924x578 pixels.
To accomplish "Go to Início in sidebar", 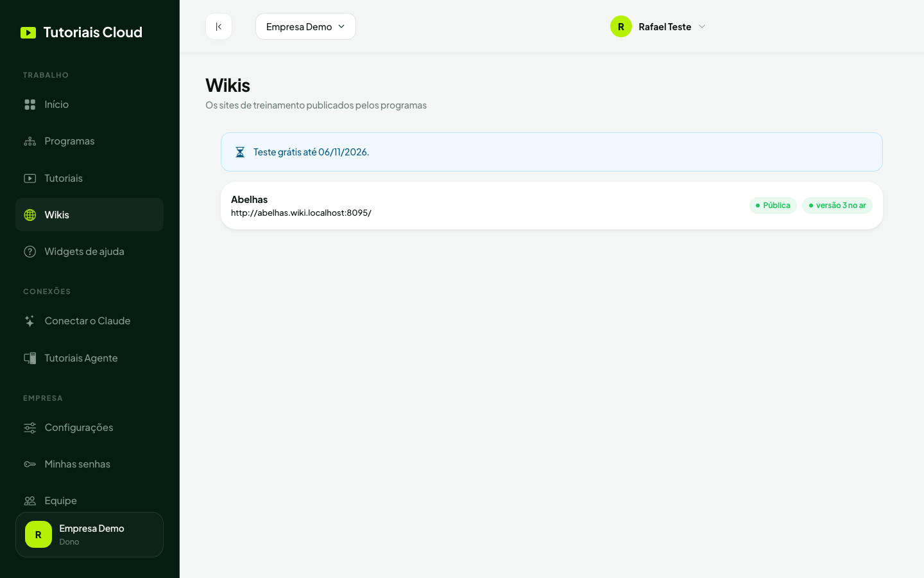I will point(89,104).
